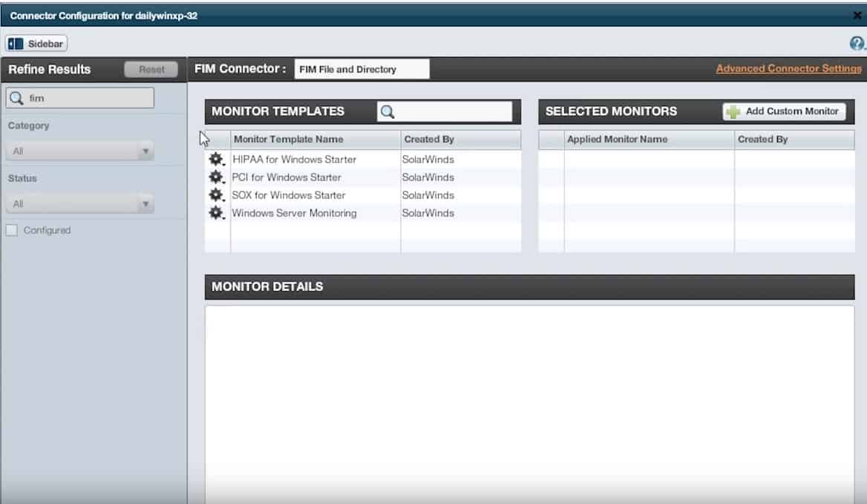
Task: Click the help question mark icon
Action: [x=857, y=43]
